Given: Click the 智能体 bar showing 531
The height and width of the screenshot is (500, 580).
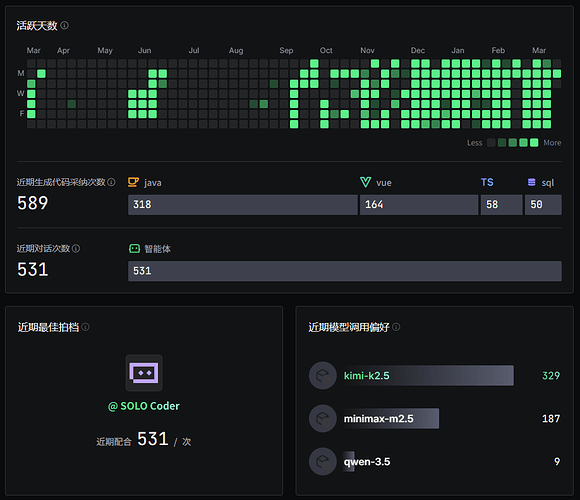Looking at the screenshot, I should tap(345, 271).
